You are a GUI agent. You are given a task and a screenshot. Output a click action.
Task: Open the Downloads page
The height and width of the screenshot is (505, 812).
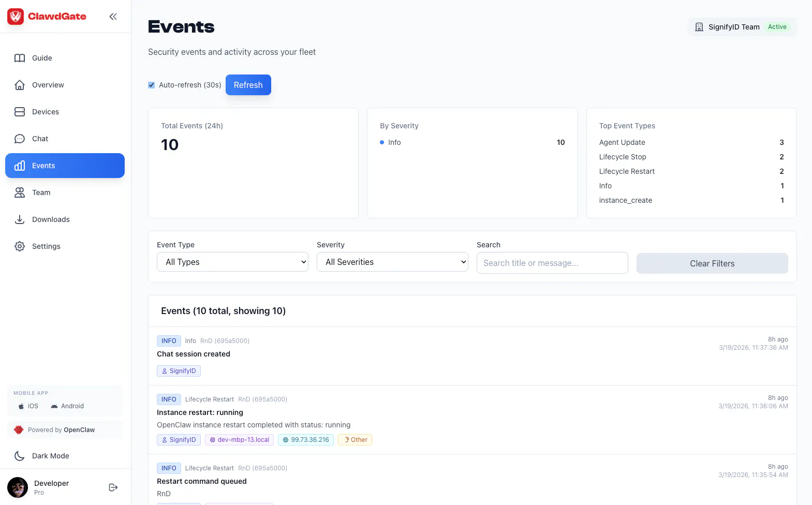pyautogui.click(x=65, y=219)
